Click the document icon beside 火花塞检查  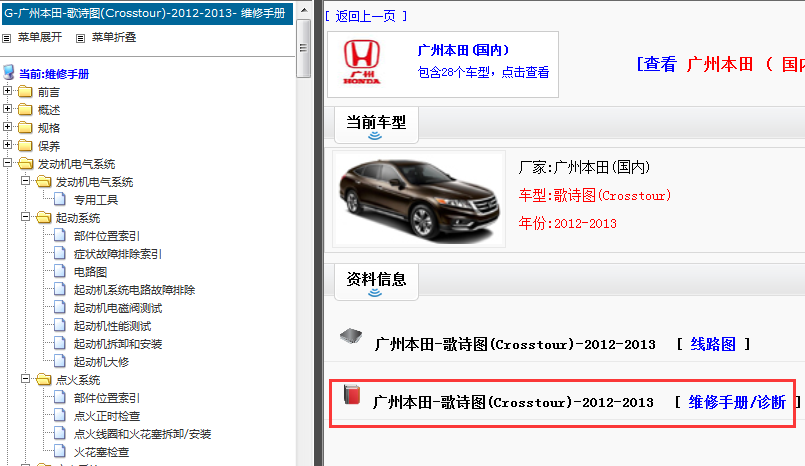(60, 452)
